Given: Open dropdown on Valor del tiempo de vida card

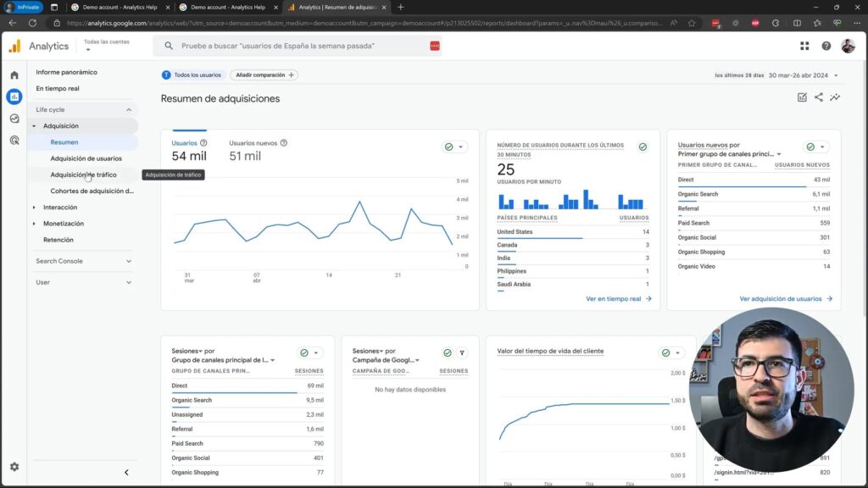Looking at the screenshot, I should click(677, 353).
